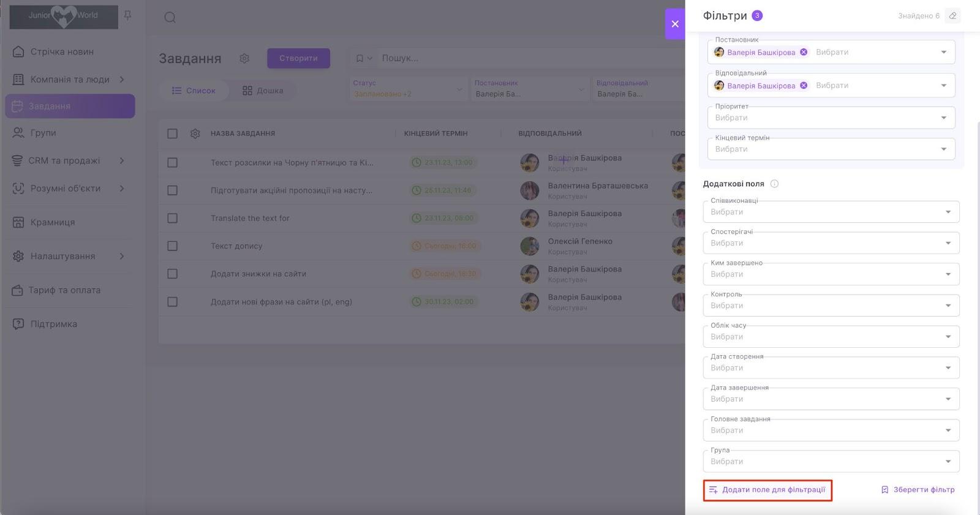Pin the sidebar using the pin icon
Screen dimensions: 980x515
click(127, 16)
